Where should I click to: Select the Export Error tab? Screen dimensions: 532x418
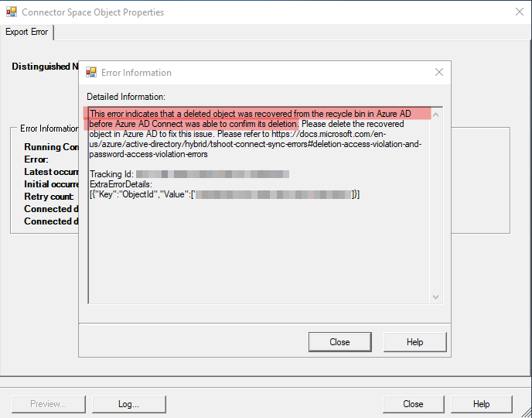point(27,32)
